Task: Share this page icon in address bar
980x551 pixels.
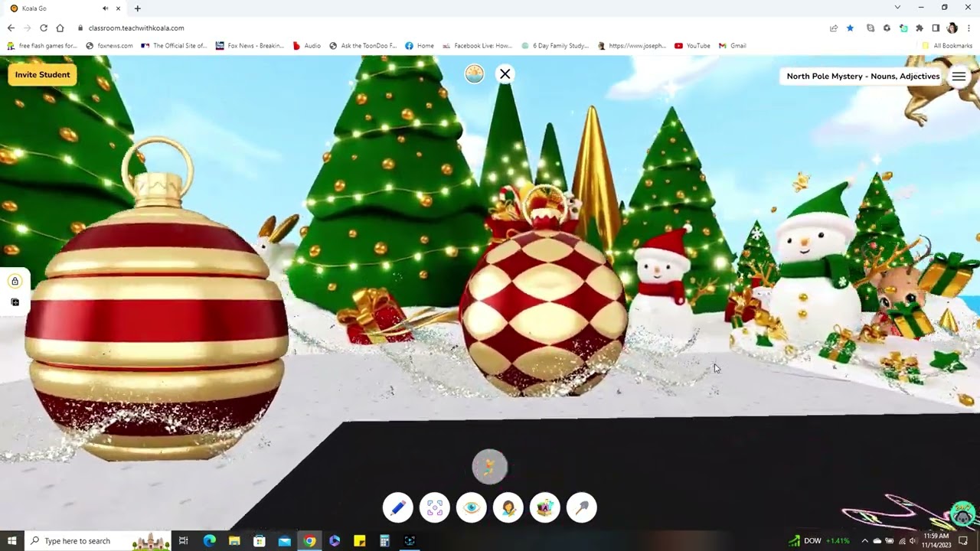Action: [833, 28]
